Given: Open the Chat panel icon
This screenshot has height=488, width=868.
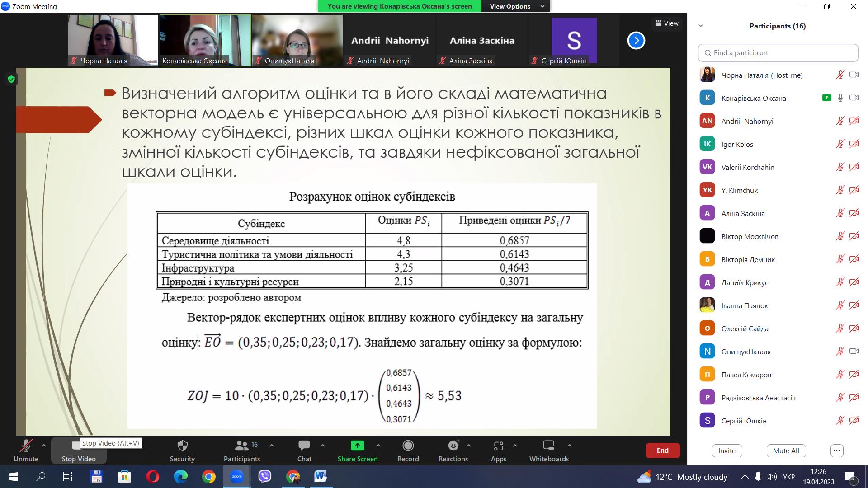Looking at the screenshot, I should 304,446.
